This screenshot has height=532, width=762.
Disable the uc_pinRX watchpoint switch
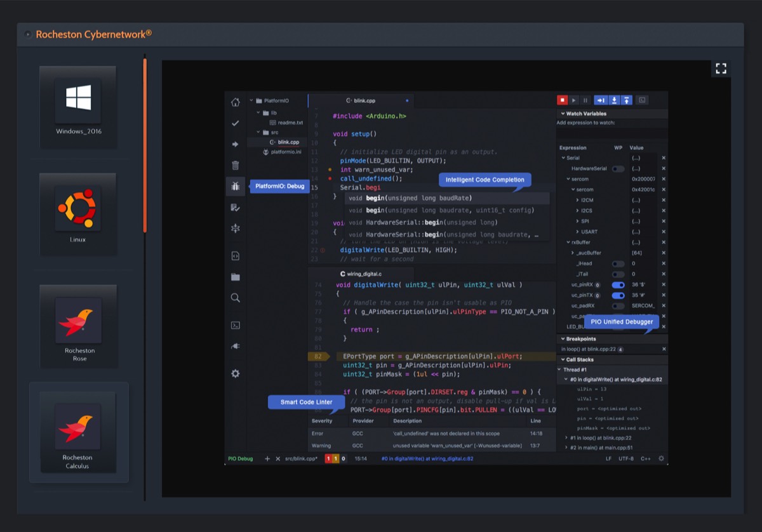click(x=618, y=285)
